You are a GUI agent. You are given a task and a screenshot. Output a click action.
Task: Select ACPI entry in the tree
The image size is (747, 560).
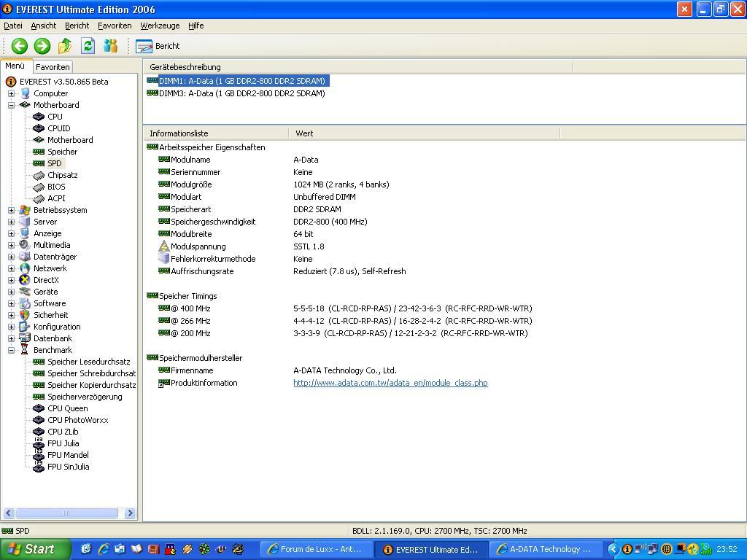(x=56, y=198)
